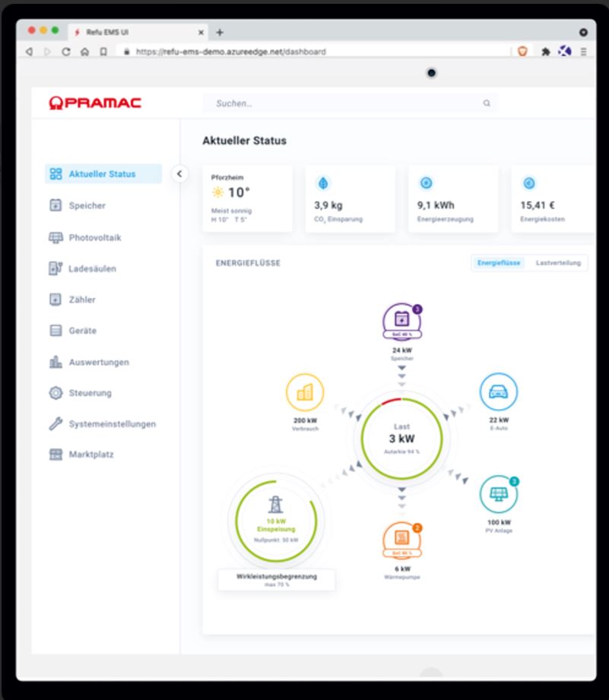Click the Last 3 kW circular gauge
The width and height of the screenshot is (609, 700).
[x=401, y=438]
